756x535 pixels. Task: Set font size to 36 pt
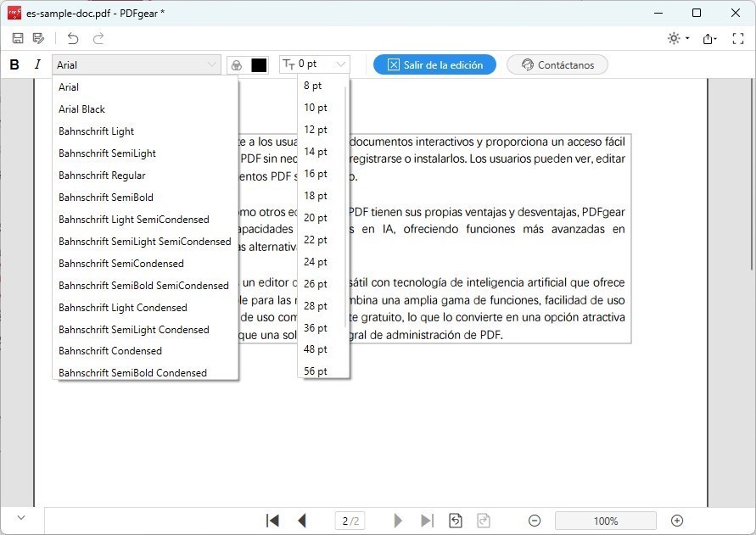(x=321, y=328)
